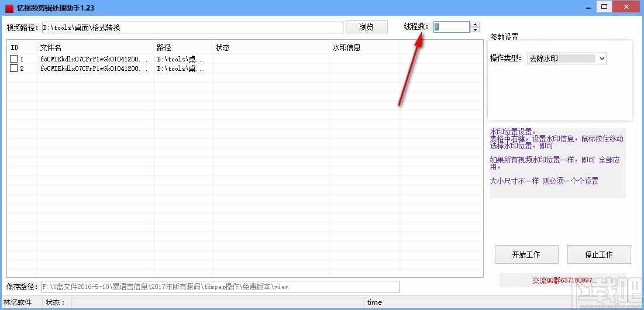Screen dimensions: 644x310
Task: Start processing with the 开始工作 button
Action: click(526, 254)
